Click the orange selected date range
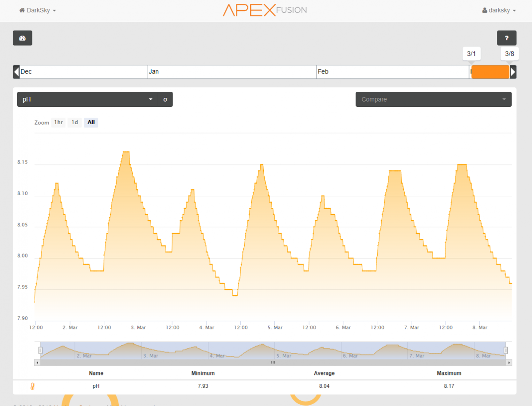This screenshot has width=532, height=406. coord(490,72)
